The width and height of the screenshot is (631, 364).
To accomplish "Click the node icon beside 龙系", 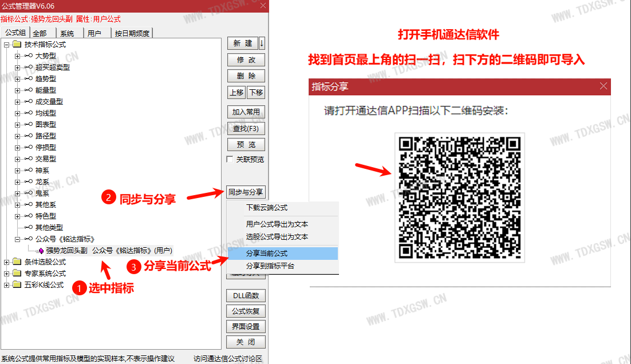I will tap(28, 181).
